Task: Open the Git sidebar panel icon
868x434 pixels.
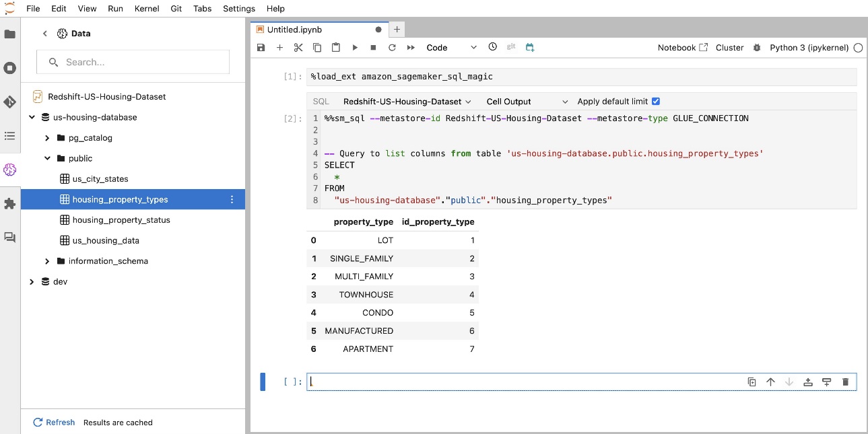Action: coord(10,102)
